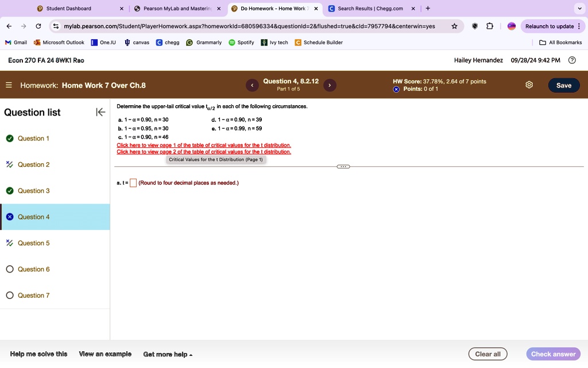The width and height of the screenshot is (588, 368).
Task: Open page 2 of the t table link
Action: [204, 152]
